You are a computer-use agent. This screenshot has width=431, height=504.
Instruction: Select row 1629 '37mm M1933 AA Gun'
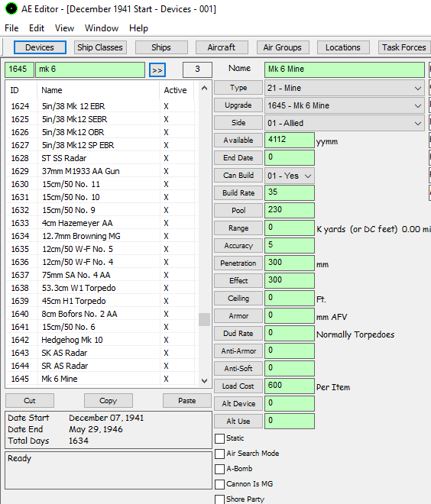100,171
